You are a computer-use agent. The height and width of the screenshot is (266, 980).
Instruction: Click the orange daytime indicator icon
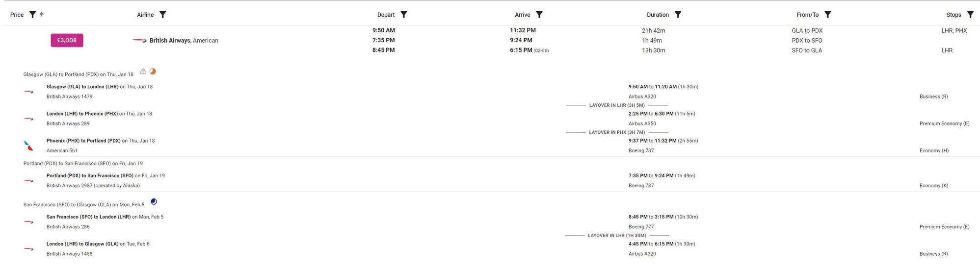[x=153, y=72]
